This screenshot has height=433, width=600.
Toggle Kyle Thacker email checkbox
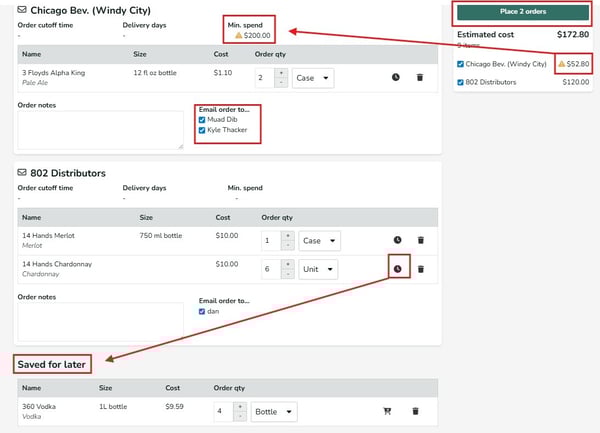coord(203,131)
